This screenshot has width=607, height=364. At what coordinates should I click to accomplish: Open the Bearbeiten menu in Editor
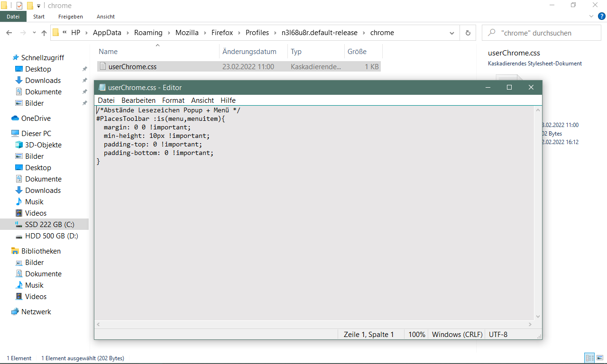click(138, 100)
